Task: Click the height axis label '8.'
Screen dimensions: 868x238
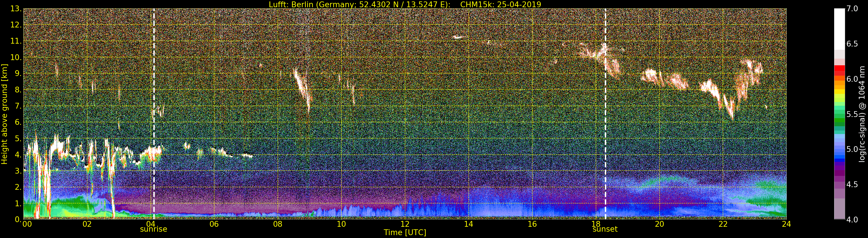Action: coord(18,90)
